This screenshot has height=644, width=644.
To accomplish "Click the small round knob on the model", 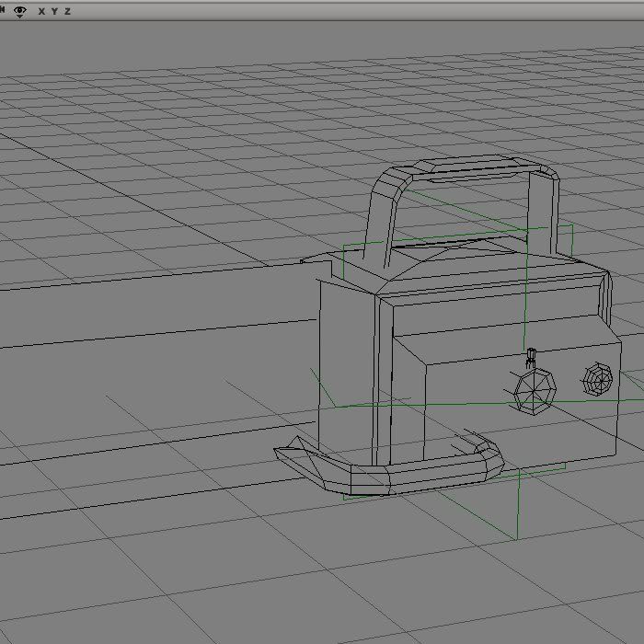I will point(598,379).
